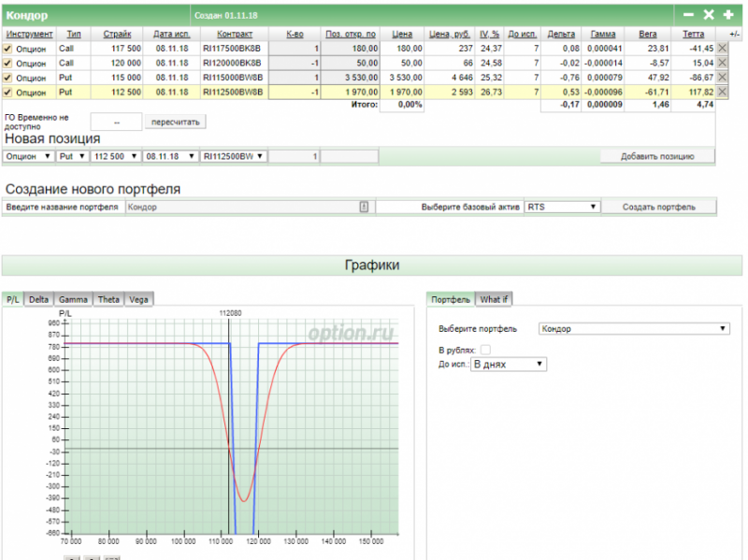Screen dimensions: 748x560
Task: Open the RTS base asset dropdown
Action: 561,207
